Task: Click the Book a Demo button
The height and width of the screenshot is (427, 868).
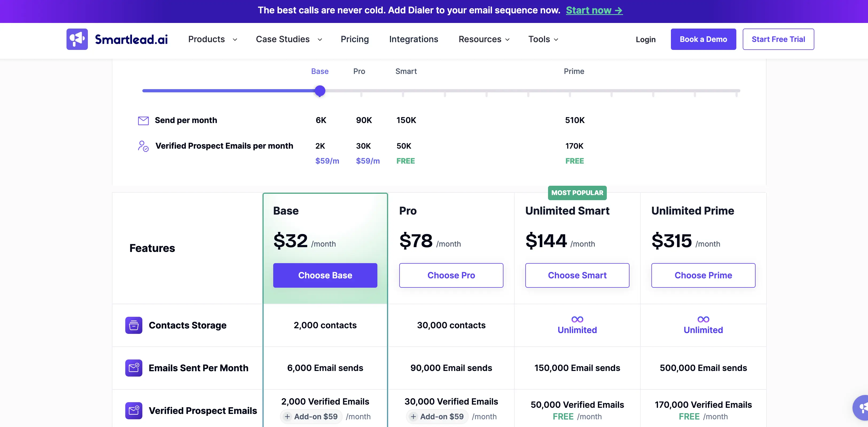Action: (x=703, y=39)
